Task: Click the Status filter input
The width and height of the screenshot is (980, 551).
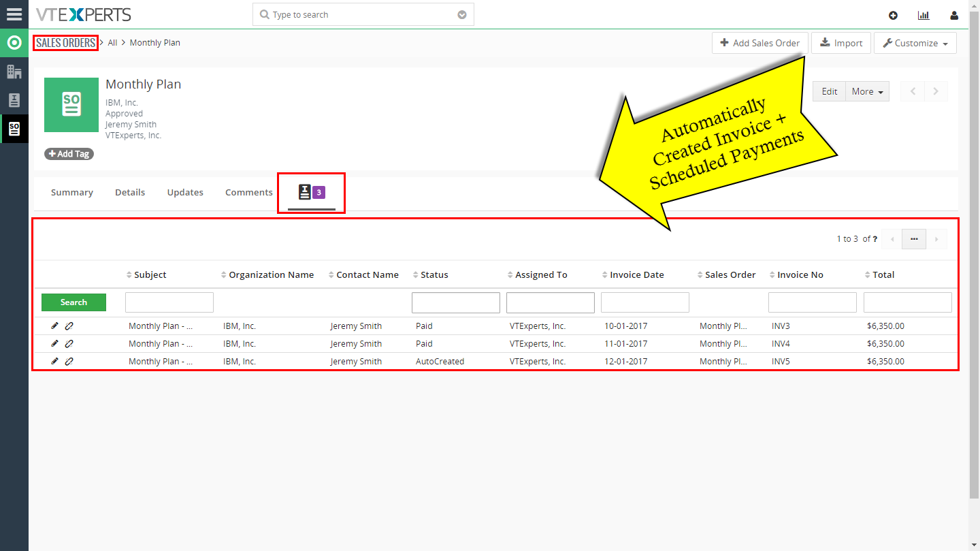Action: pyautogui.click(x=456, y=302)
